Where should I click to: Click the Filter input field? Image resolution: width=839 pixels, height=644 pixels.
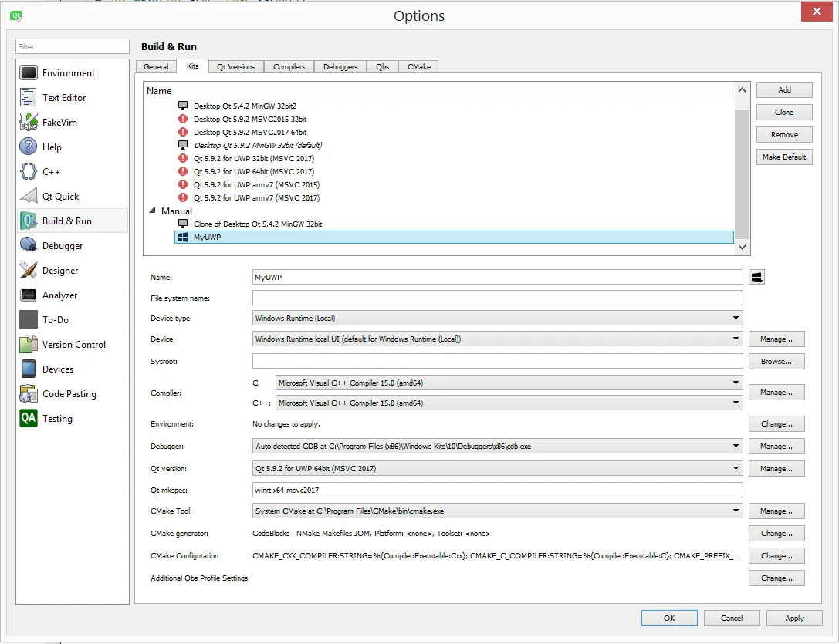tap(73, 46)
